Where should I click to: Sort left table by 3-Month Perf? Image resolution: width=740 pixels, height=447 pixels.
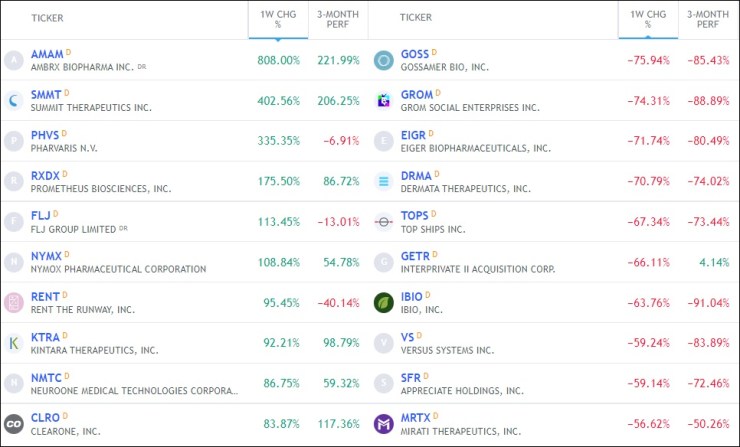pos(337,18)
